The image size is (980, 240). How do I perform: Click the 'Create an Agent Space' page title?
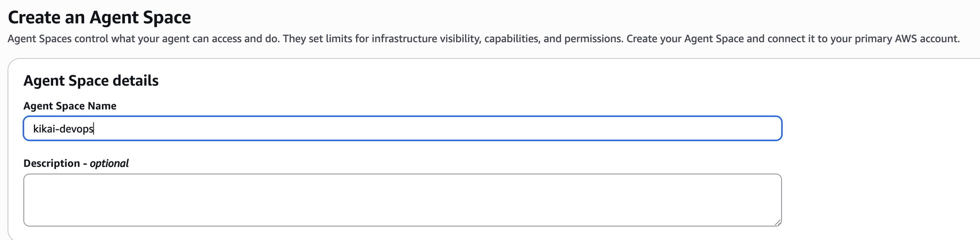[100, 17]
